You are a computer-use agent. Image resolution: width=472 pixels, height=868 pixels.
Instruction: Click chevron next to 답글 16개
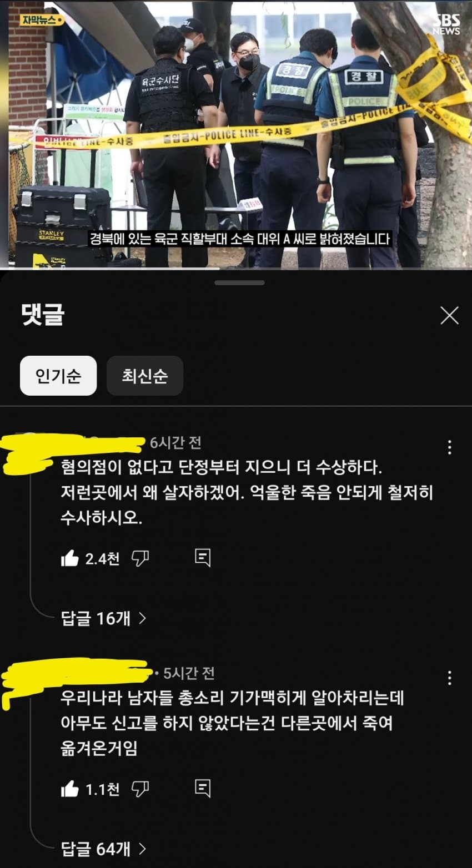coord(142,618)
